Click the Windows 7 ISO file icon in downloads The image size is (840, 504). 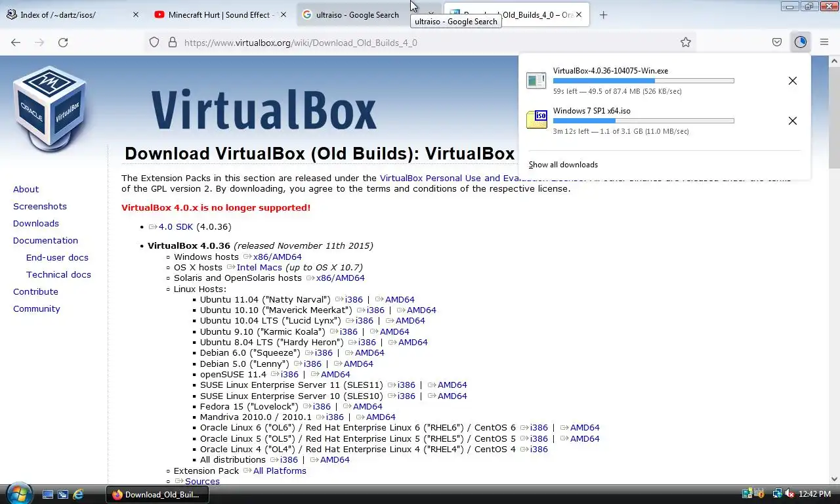[x=536, y=119]
